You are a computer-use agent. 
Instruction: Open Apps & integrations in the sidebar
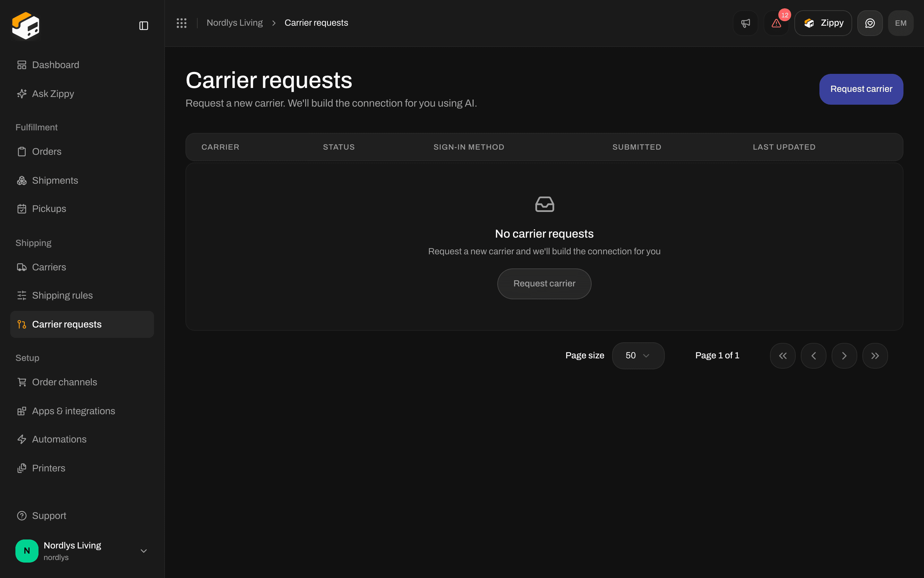click(82, 411)
